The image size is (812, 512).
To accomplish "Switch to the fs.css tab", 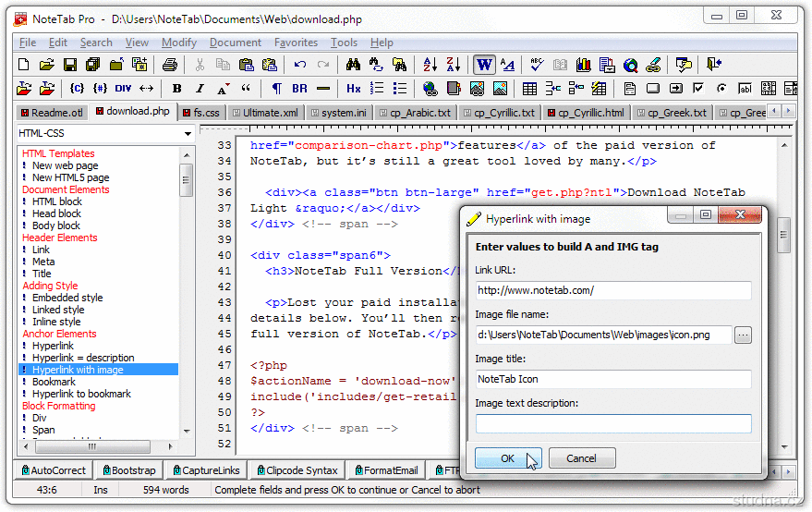I will coord(200,113).
